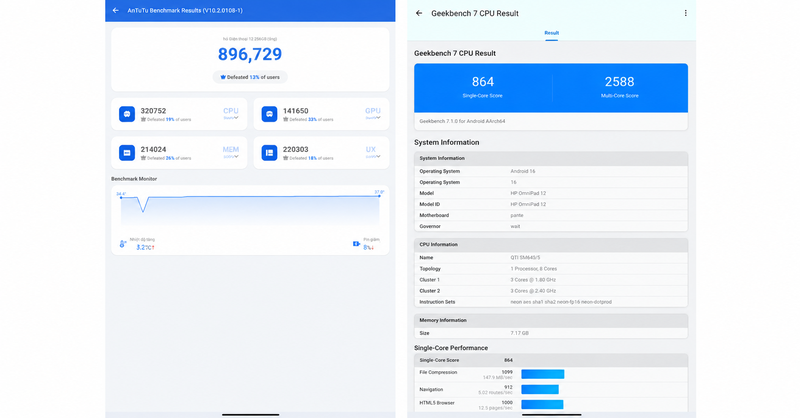The height and width of the screenshot is (418, 800).
Task: Click the HTML5 Browser score bar
Action: [x=542, y=405]
